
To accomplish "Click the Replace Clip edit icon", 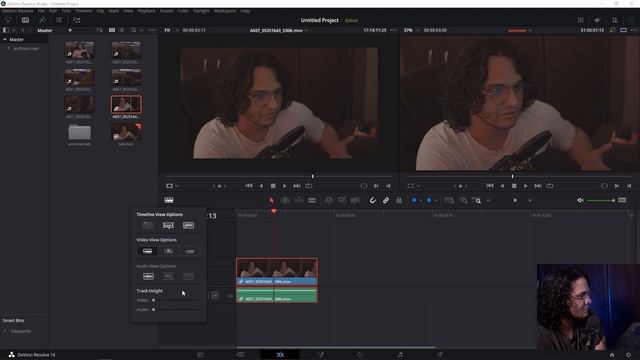I will click(x=356, y=200).
